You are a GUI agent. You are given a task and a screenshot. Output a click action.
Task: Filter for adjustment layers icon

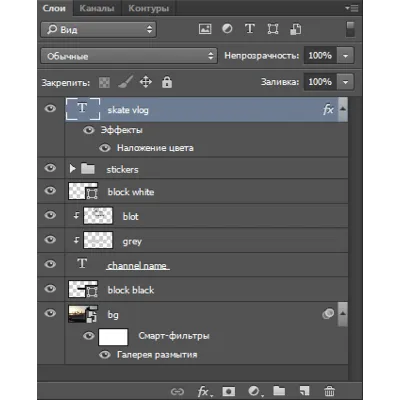[227, 29]
